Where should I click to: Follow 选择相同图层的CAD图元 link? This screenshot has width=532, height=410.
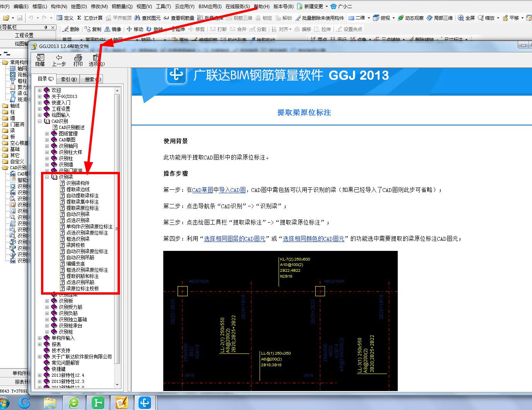[235, 239]
